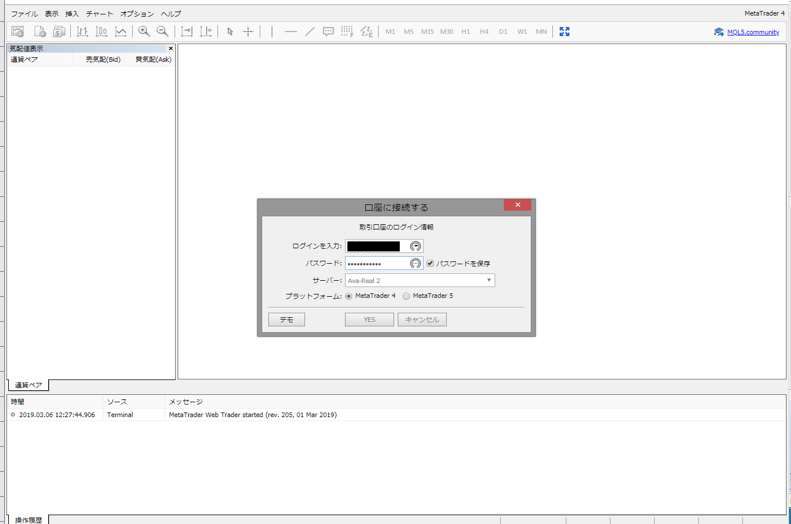Select the D1 timeframe

503,32
